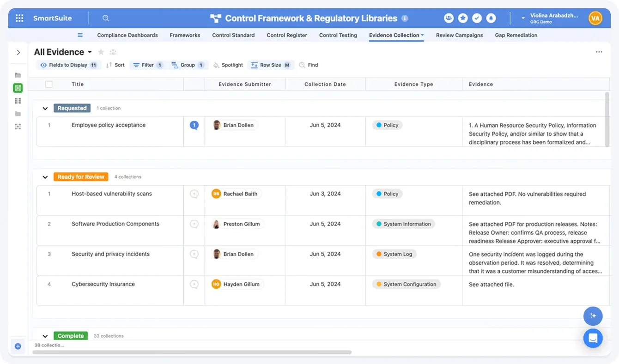Select the green grid view icon in sidebar
619x364 pixels.
point(18,88)
